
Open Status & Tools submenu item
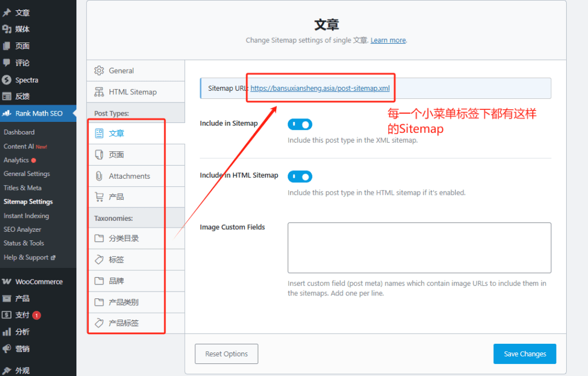24,243
